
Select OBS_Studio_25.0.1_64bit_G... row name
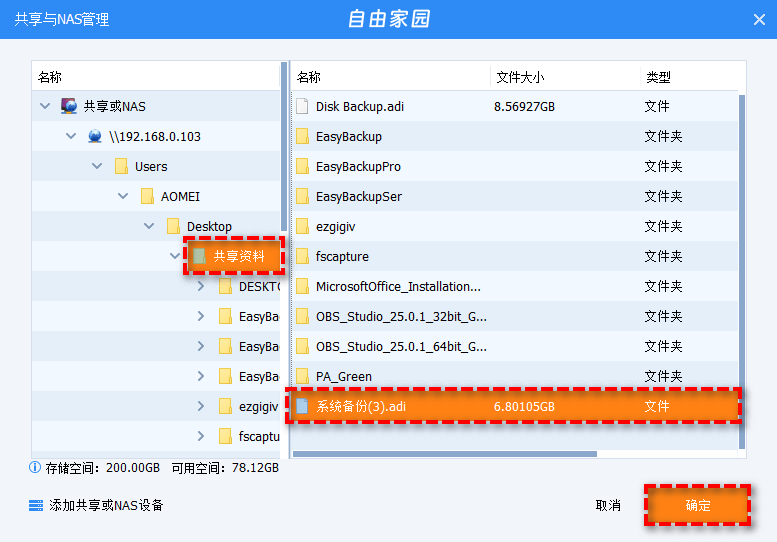click(x=401, y=346)
